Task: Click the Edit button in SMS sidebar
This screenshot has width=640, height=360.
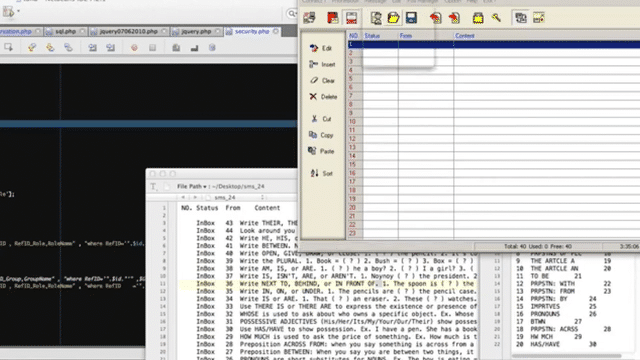Action: [x=321, y=48]
